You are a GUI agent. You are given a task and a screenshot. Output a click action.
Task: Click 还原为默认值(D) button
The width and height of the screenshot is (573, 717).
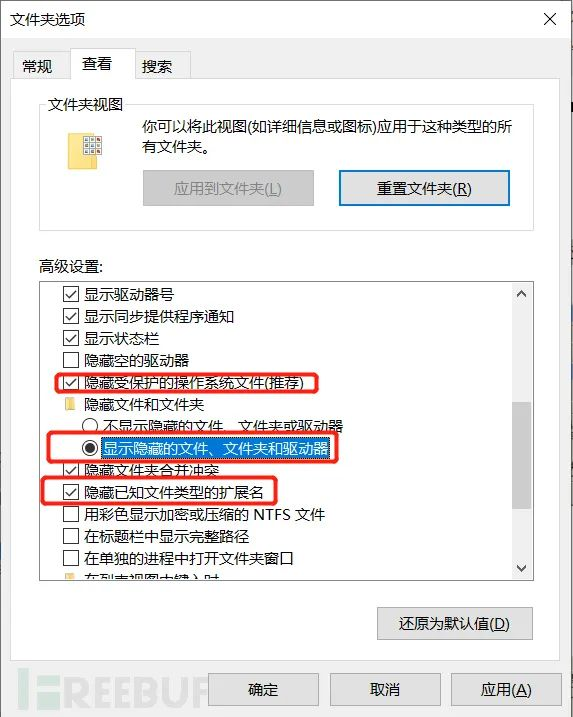pos(455,623)
